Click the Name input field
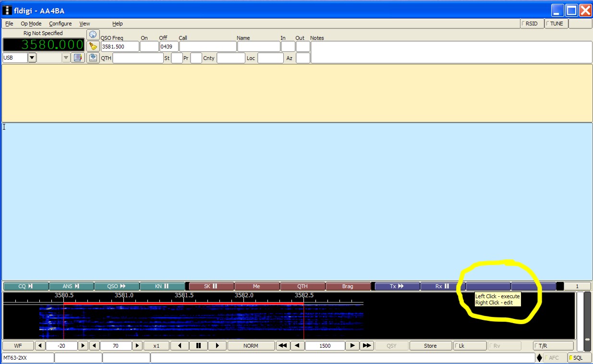Viewport: 593px width, 364px height. point(259,47)
